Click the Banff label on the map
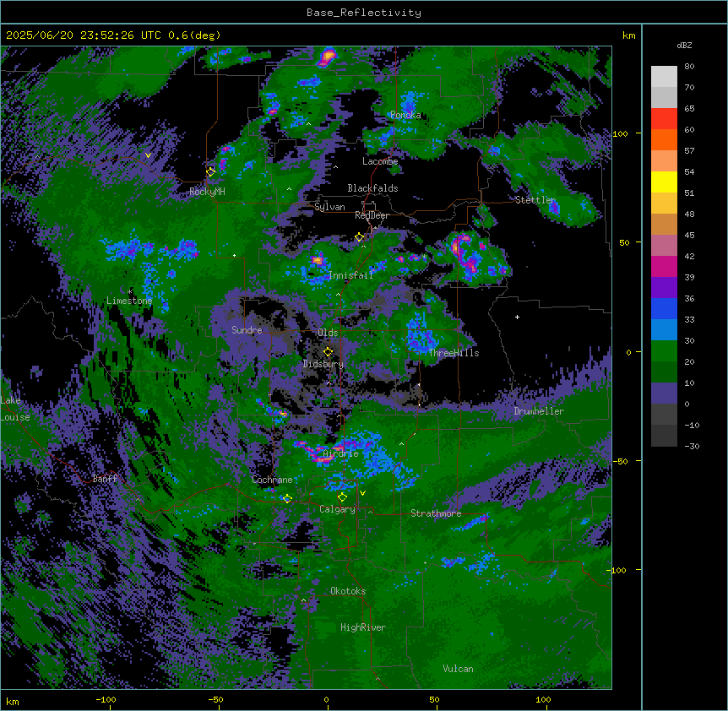Screen dimensions: 728x711 point(105,479)
